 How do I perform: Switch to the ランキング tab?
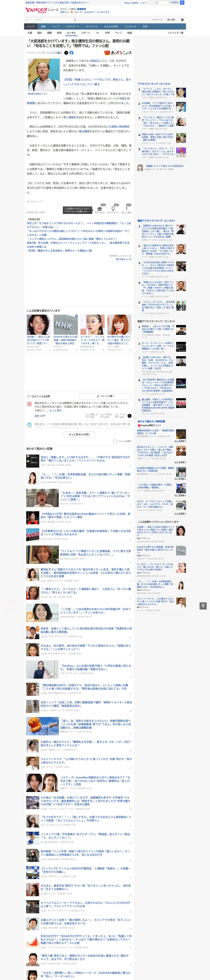point(130,27)
